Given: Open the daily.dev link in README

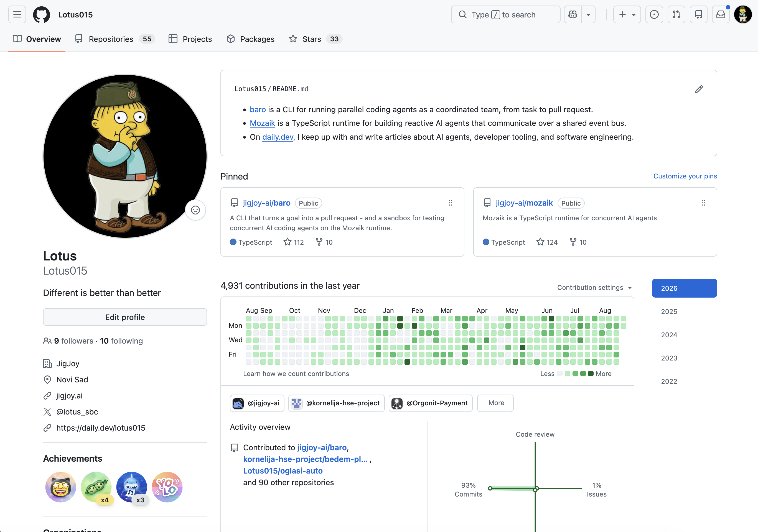Looking at the screenshot, I should (278, 137).
